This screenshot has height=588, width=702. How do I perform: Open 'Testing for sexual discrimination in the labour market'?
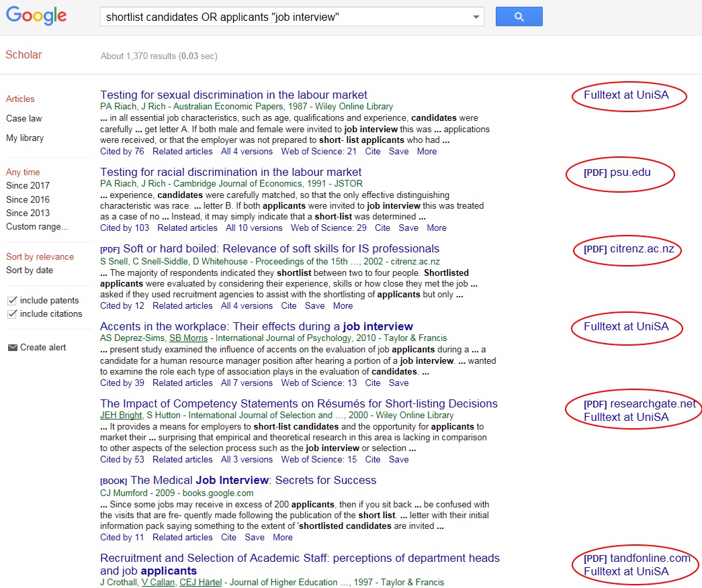tap(233, 95)
